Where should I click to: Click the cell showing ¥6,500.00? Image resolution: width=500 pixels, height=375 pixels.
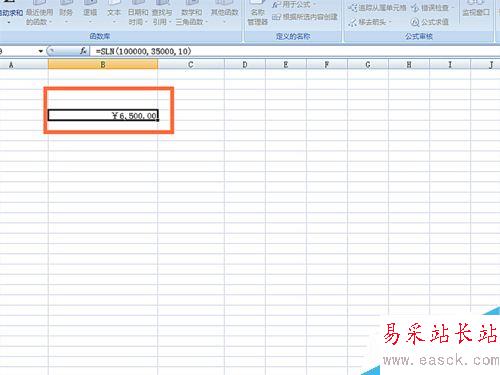(x=103, y=115)
